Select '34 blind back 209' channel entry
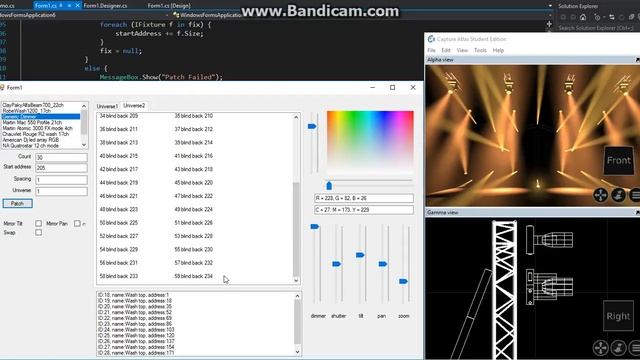The image size is (640, 360). coord(119,116)
